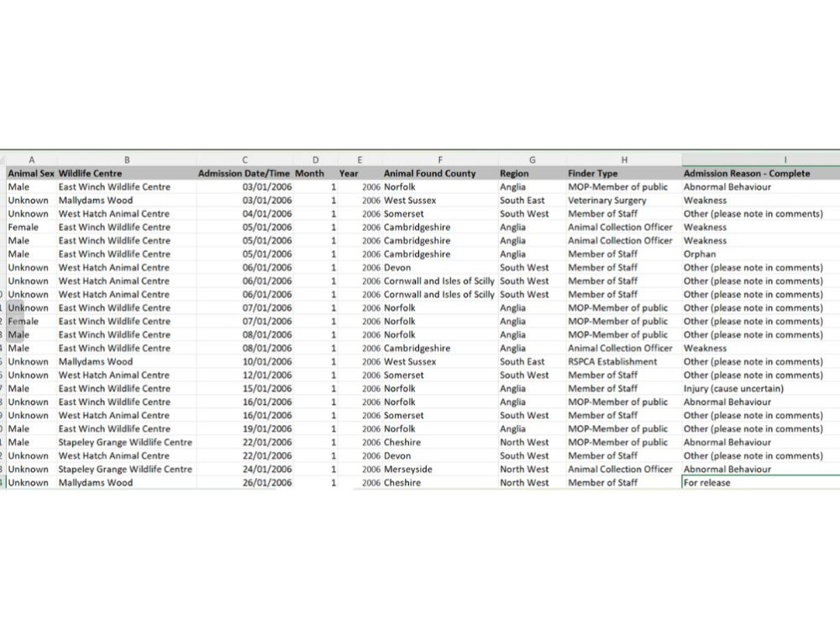Screen dimensions: 840x630
Task: Click 'Admission Reason - Complete' header cell
Action: pos(761,174)
